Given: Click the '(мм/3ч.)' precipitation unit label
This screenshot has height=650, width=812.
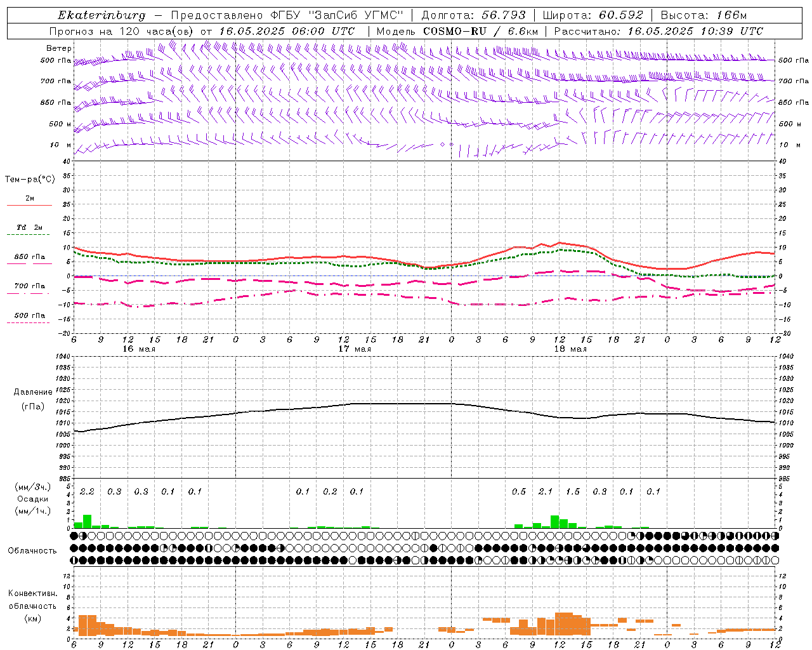Looking at the screenshot, I should click(x=32, y=487).
